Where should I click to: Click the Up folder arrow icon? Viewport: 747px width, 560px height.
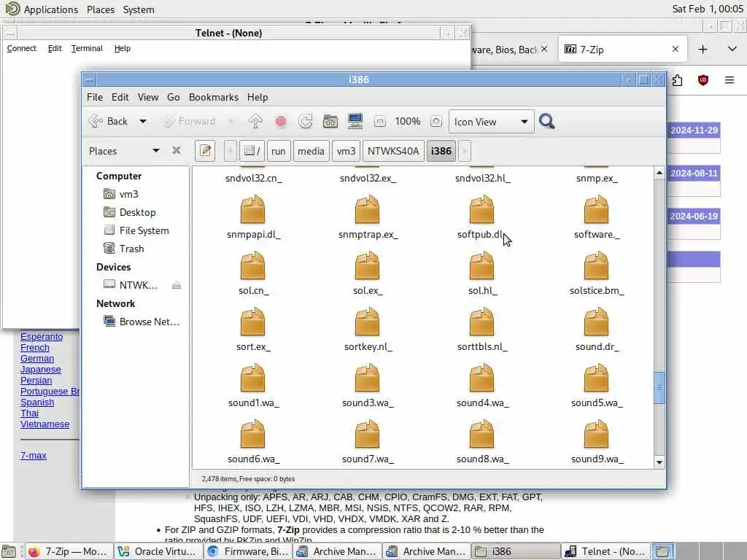255,122
